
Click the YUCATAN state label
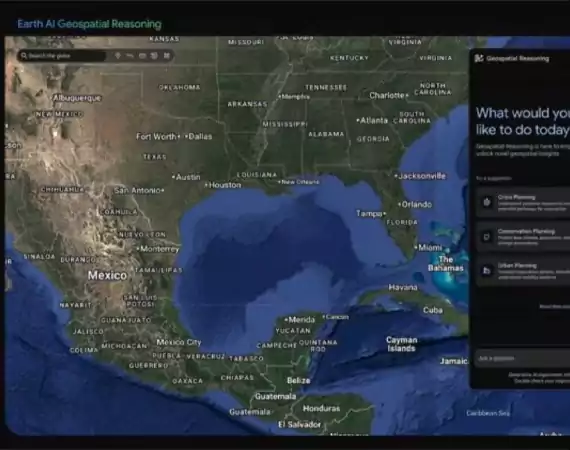pyautogui.click(x=293, y=331)
